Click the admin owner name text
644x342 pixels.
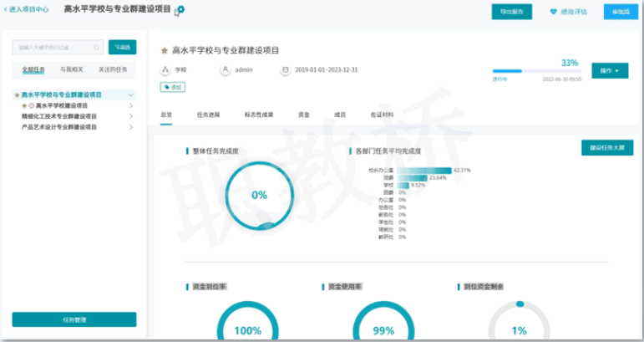click(x=244, y=70)
